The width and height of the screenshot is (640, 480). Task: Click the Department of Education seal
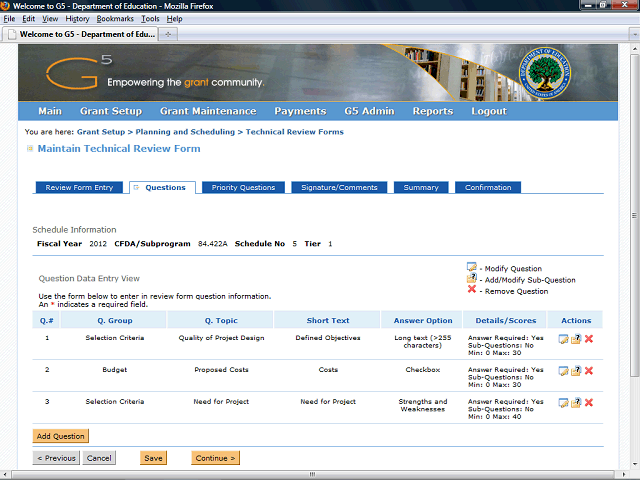(544, 73)
